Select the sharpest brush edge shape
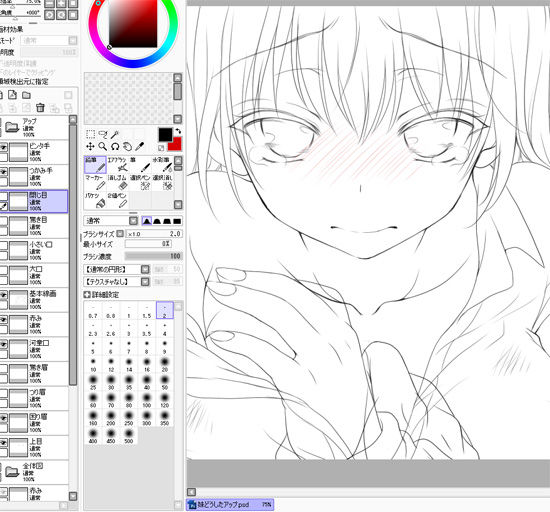550x512 pixels. tap(147, 221)
